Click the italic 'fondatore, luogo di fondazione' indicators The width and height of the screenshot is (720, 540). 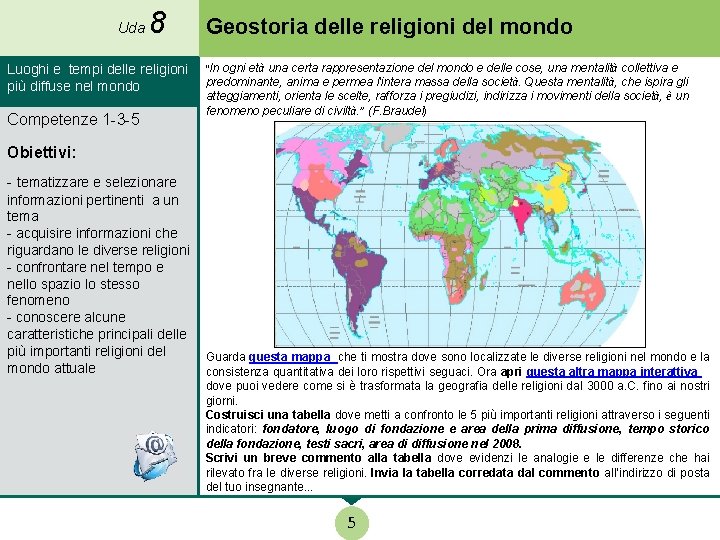458,436
